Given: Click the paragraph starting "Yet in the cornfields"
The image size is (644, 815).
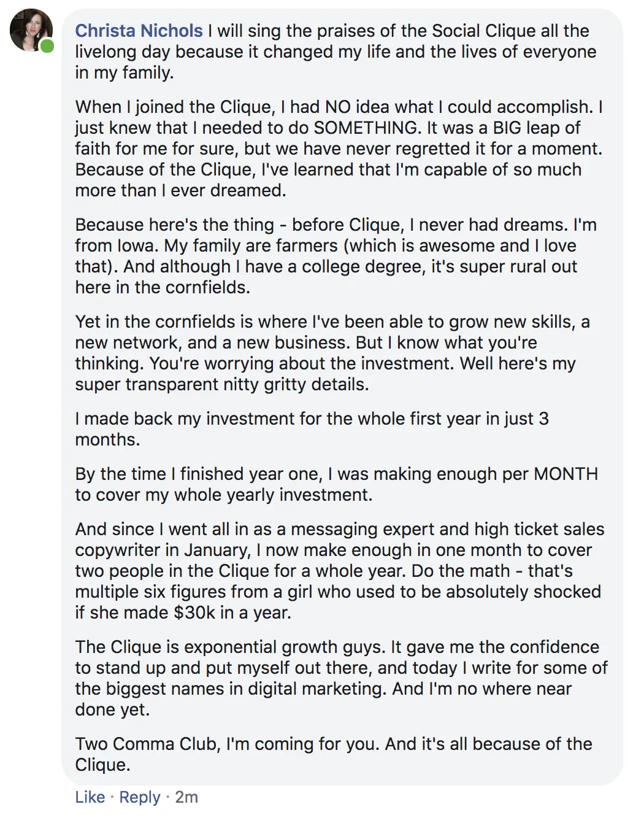Looking at the screenshot, I should pos(332,353).
